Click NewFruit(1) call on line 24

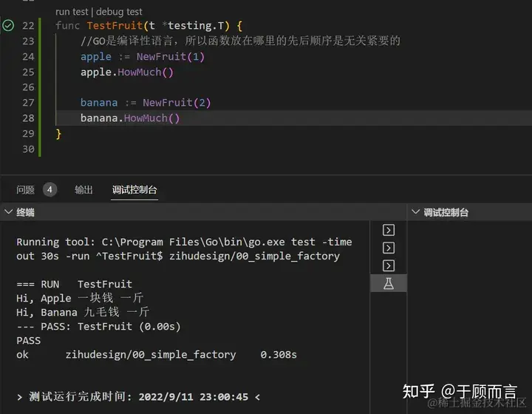click(171, 57)
